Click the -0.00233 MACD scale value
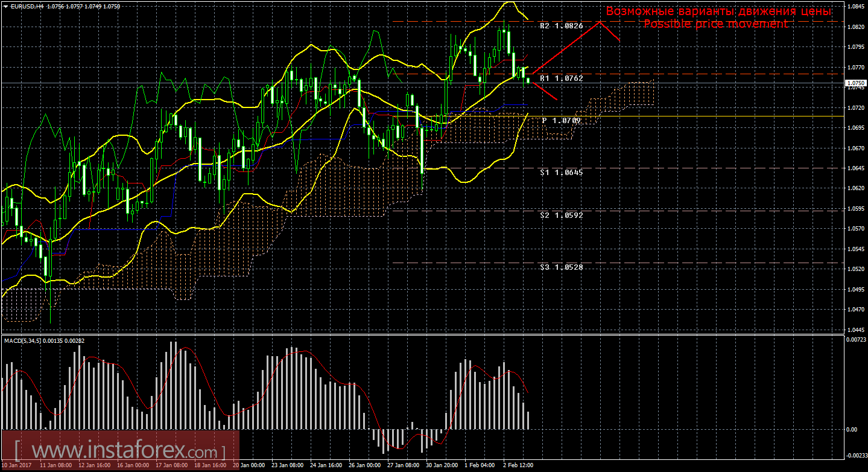Image resolution: width=868 pixels, height=472 pixels. click(857, 456)
